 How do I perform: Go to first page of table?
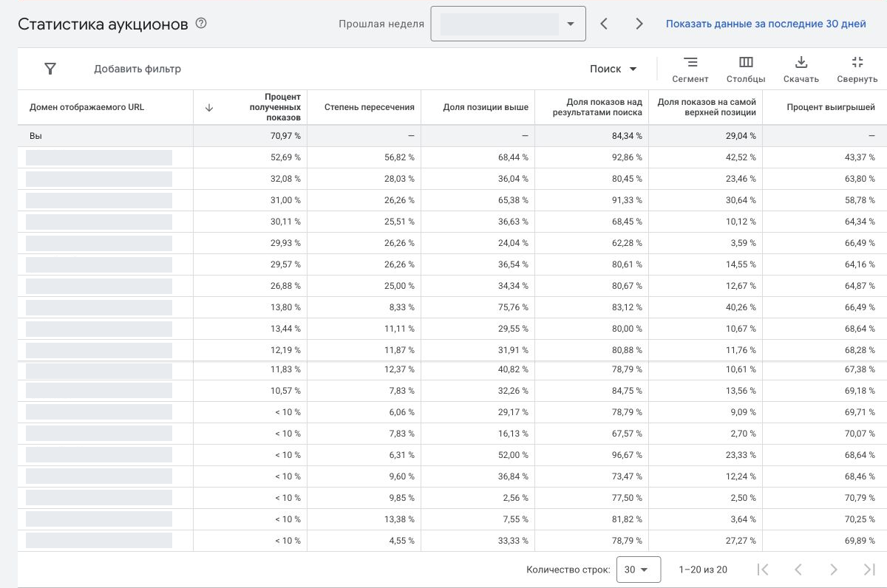point(764,570)
